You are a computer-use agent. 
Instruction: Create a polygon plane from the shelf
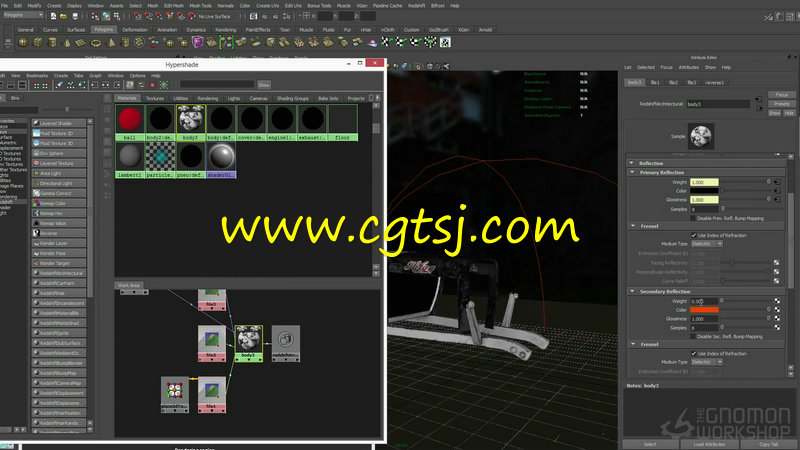(x=81, y=42)
